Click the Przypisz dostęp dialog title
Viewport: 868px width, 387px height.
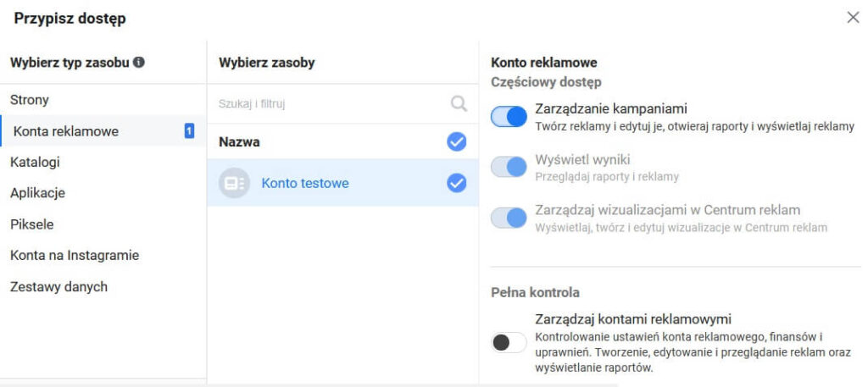click(70, 19)
